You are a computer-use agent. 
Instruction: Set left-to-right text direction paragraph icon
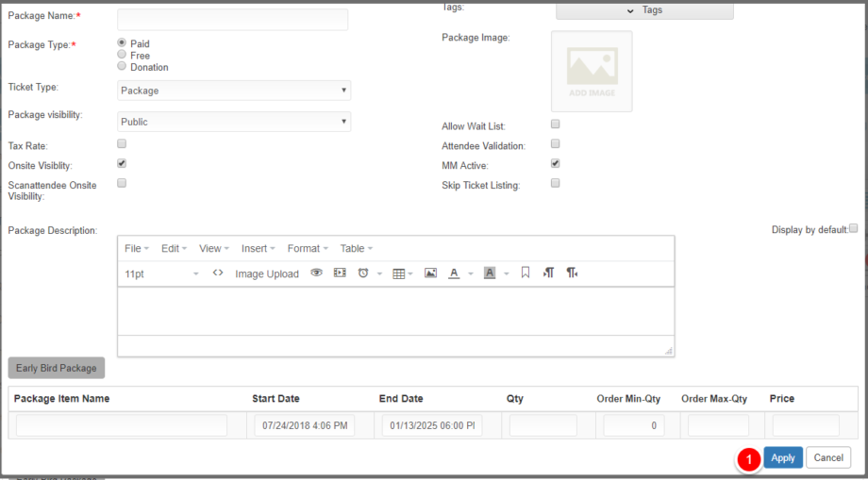tap(548, 273)
